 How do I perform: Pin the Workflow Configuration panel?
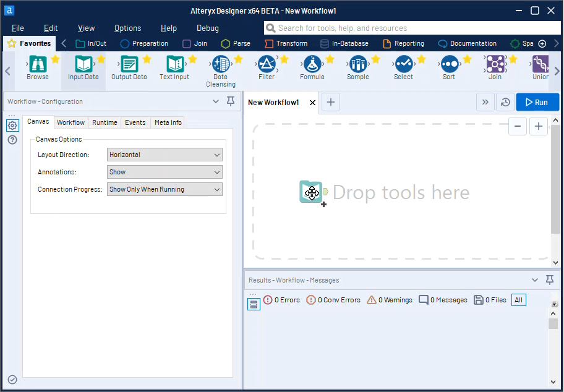pyautogui.click(x=230, y=101)
